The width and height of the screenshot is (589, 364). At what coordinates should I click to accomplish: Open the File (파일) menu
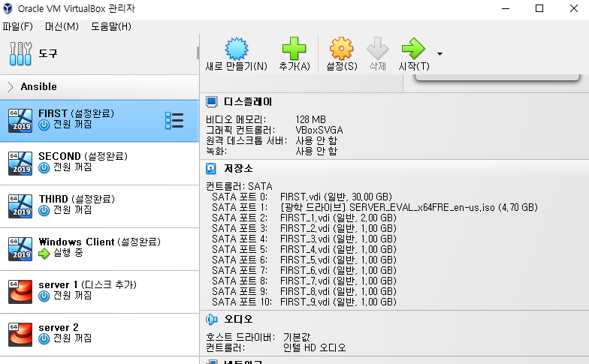(18, 27)
